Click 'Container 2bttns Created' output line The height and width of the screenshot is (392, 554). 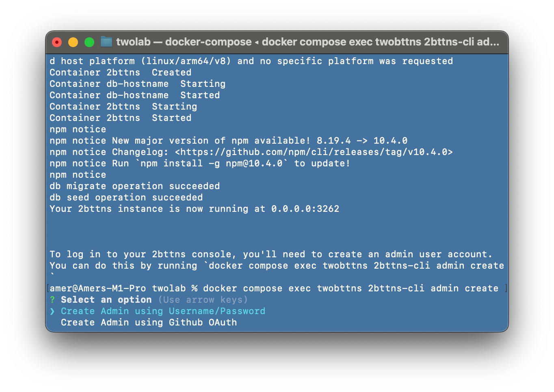(x=120, y=73)
